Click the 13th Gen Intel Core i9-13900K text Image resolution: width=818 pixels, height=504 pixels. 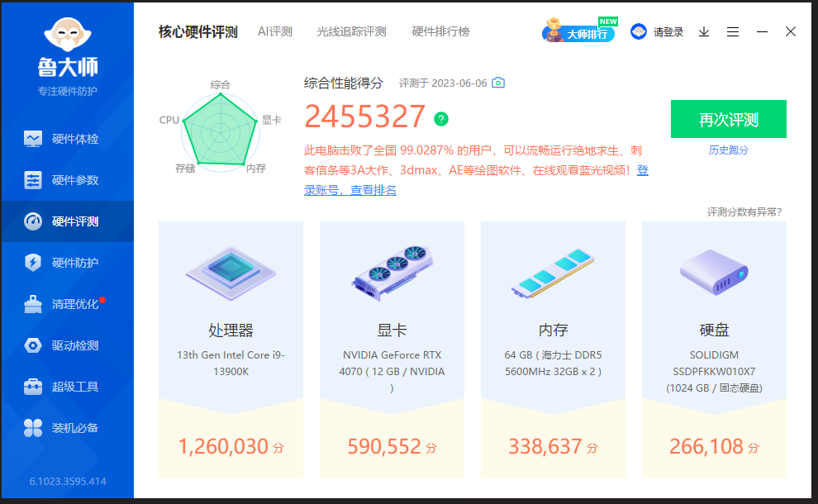(x=231, y=364)
